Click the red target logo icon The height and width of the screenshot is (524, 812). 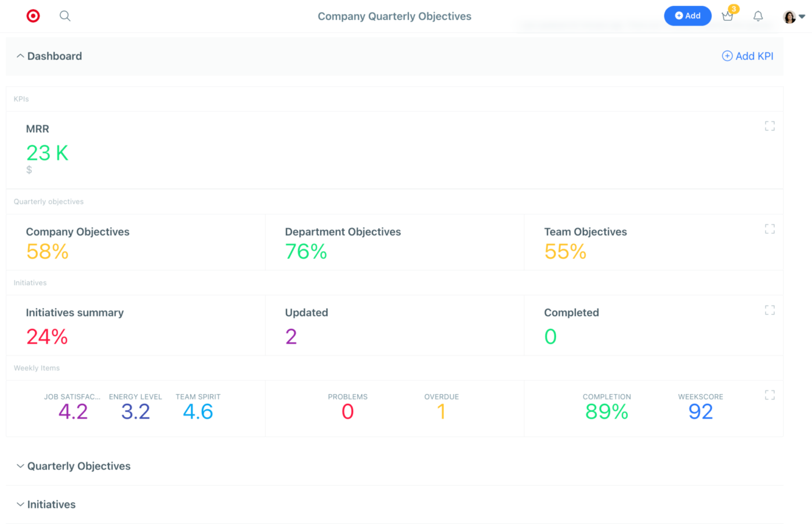pyautogui.click(x=33, y=16)
